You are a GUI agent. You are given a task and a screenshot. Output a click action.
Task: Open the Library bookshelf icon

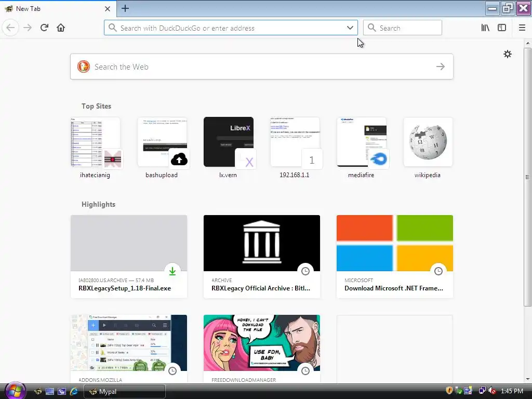tap(485, 28)
